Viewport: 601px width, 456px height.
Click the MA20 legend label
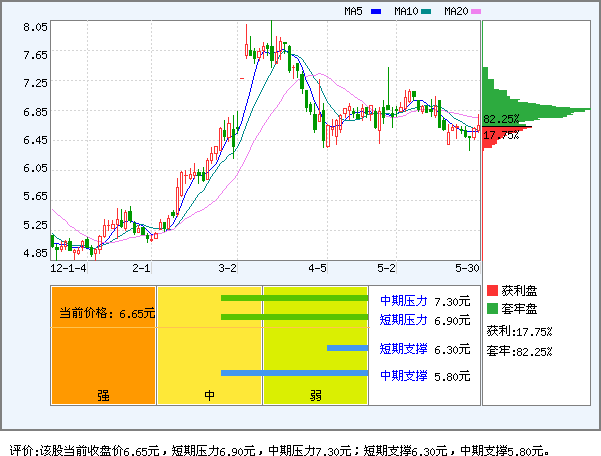[x=456, y=11]
